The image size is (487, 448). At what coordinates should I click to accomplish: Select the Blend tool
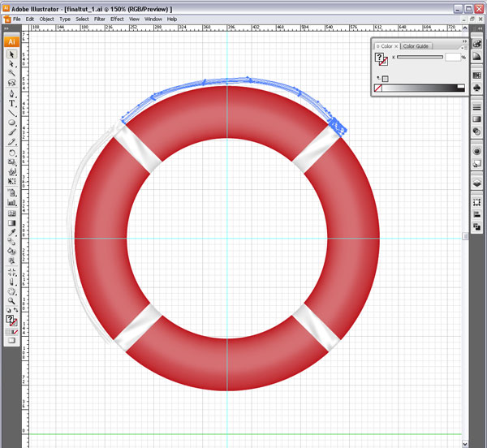11,242
